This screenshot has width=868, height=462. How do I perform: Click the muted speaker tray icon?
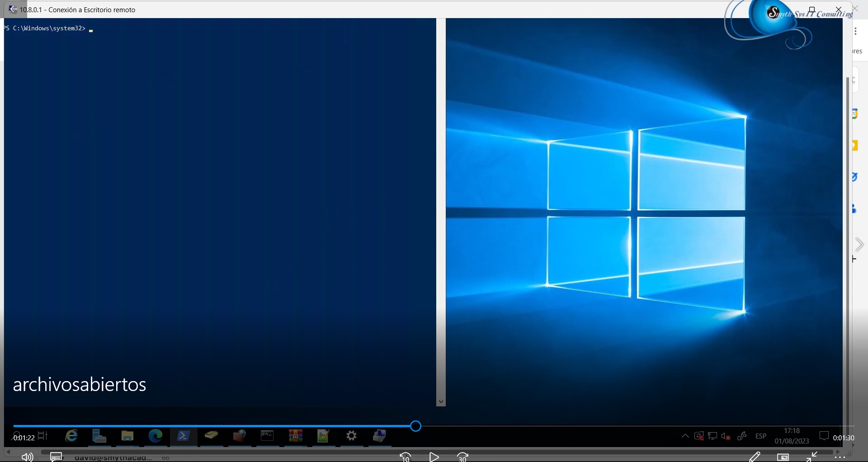726,436
